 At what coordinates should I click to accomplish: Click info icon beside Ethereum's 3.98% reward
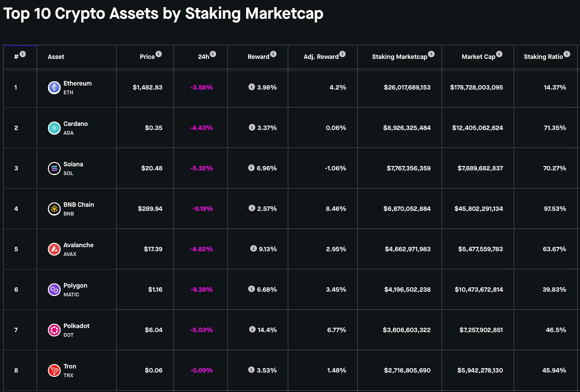pos(252,87)
